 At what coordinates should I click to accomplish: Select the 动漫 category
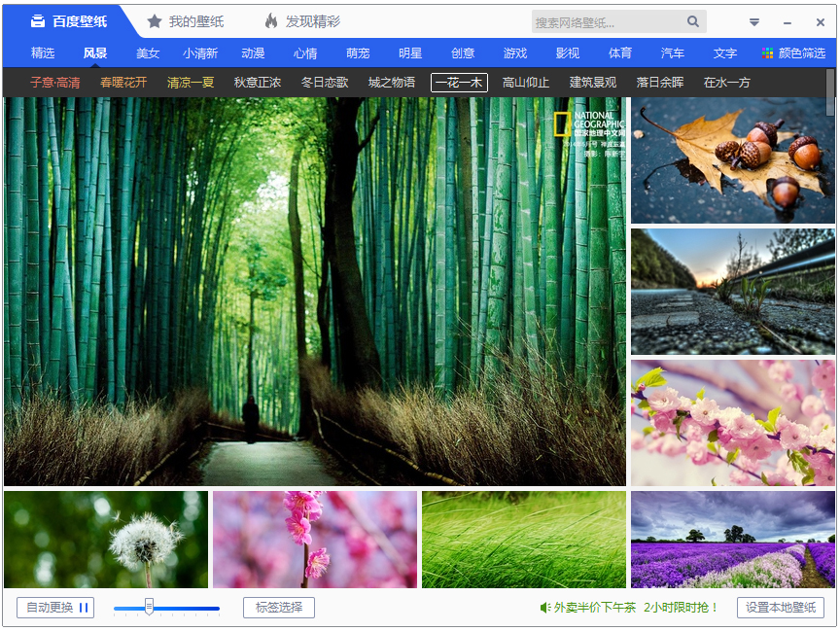click(x=253, y=53)
